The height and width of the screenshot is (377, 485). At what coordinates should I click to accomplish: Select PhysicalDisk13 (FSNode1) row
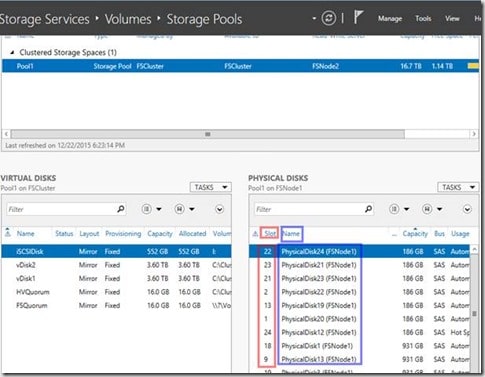click(360, 359)
